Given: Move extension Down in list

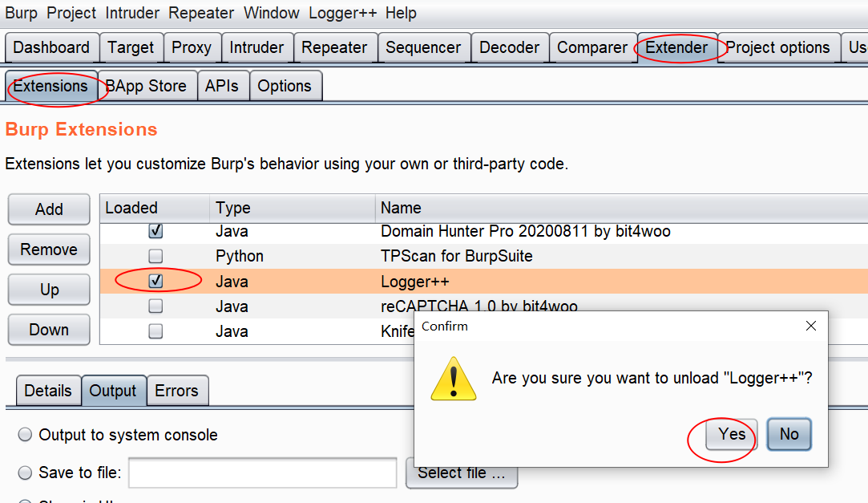Looking at the screenshot, I should (49, 330).
